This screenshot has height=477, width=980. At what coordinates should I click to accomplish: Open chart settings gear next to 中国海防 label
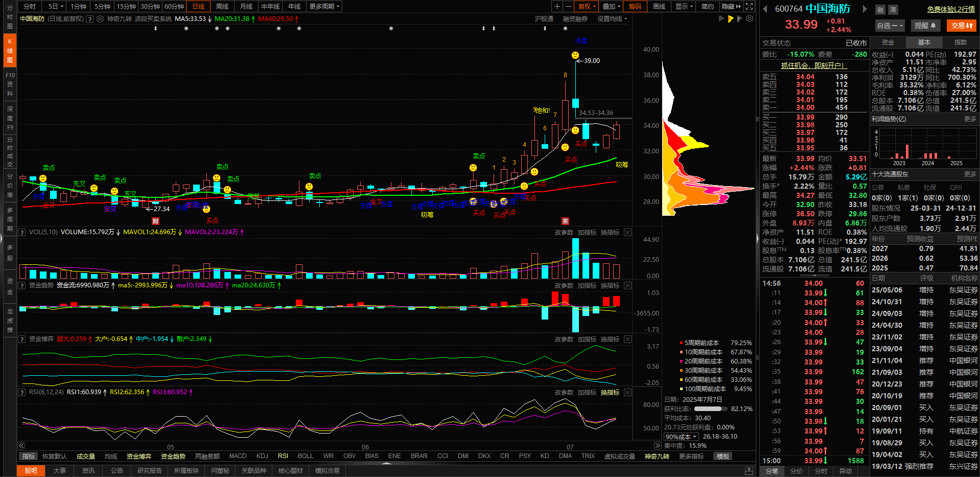100,19
